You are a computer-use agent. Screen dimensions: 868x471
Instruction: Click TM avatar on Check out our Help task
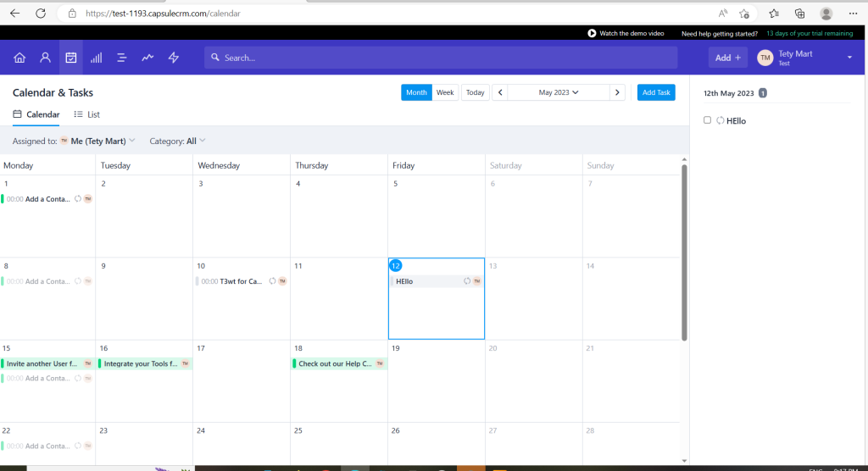tap(380, 363)
